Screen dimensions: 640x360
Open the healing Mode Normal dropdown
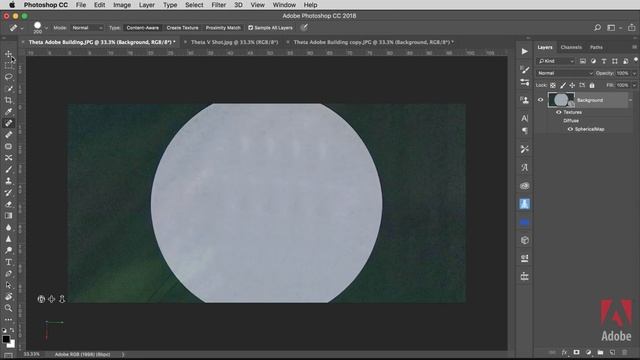tap(87, 28)
